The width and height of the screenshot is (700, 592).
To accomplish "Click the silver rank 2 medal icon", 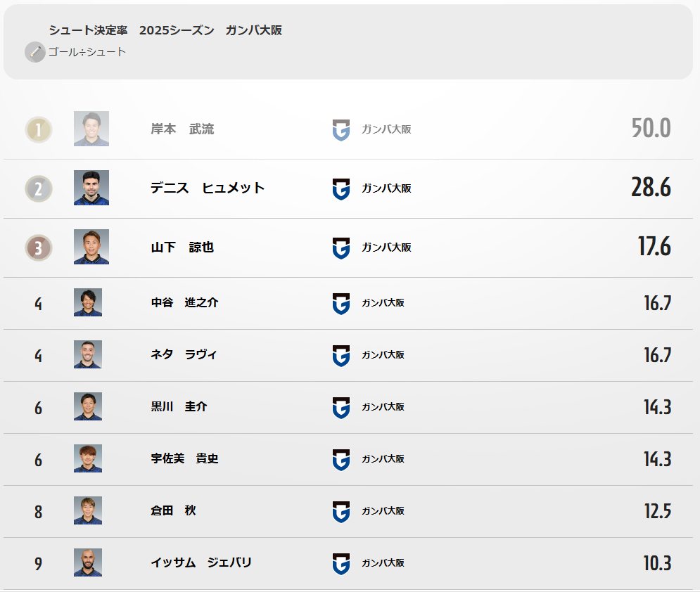I will click(39, 188).
